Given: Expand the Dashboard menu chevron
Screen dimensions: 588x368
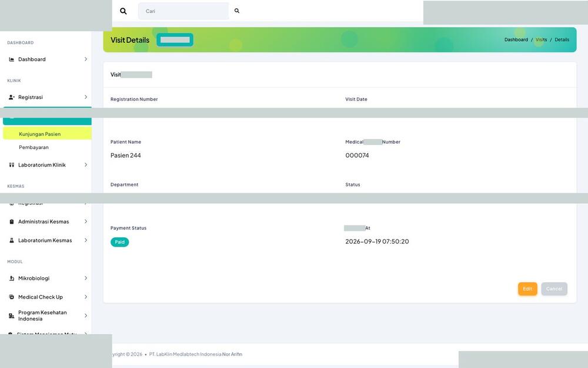Looking at the screenshot, I should (x=85, y=59).
